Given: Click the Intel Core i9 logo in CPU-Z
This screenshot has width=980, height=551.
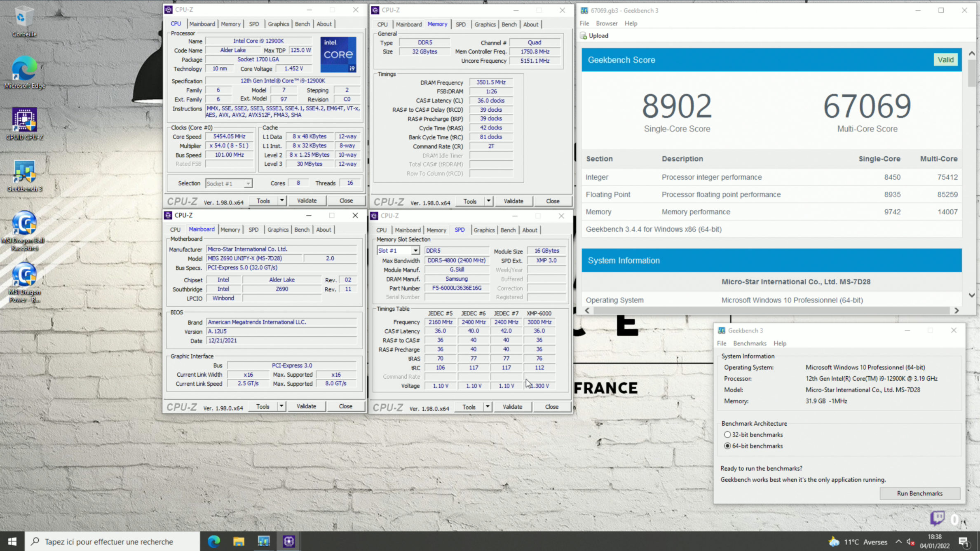Looking at the screenshot, I should click(x=338, y=54).
